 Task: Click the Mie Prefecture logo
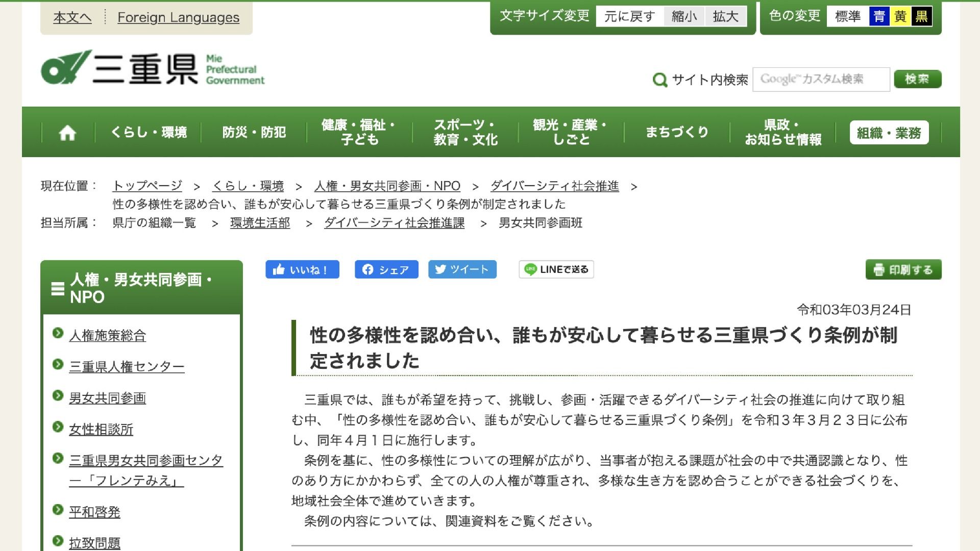(152, 68)
